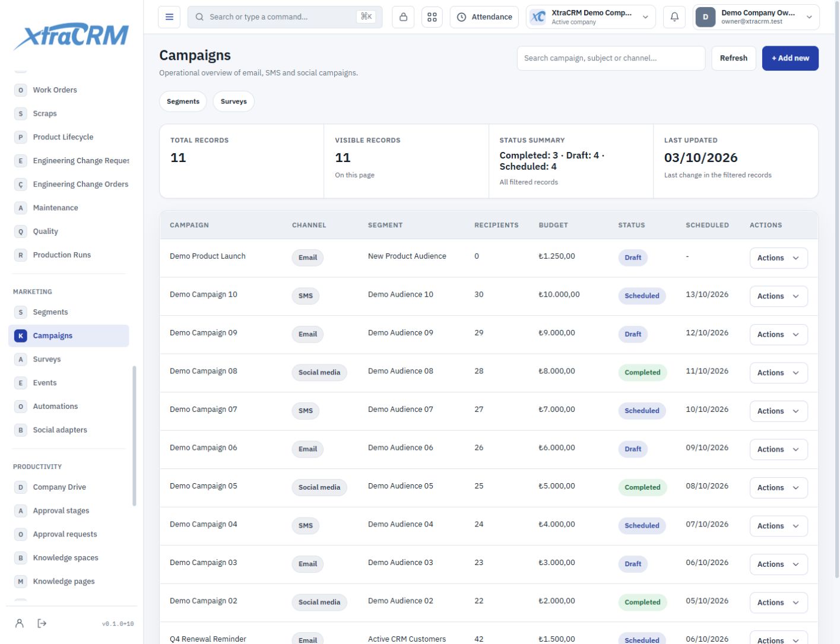Open Actions for Demo Campaign 07
Viewport: 840px width, 644px height.
coord(778,411)
